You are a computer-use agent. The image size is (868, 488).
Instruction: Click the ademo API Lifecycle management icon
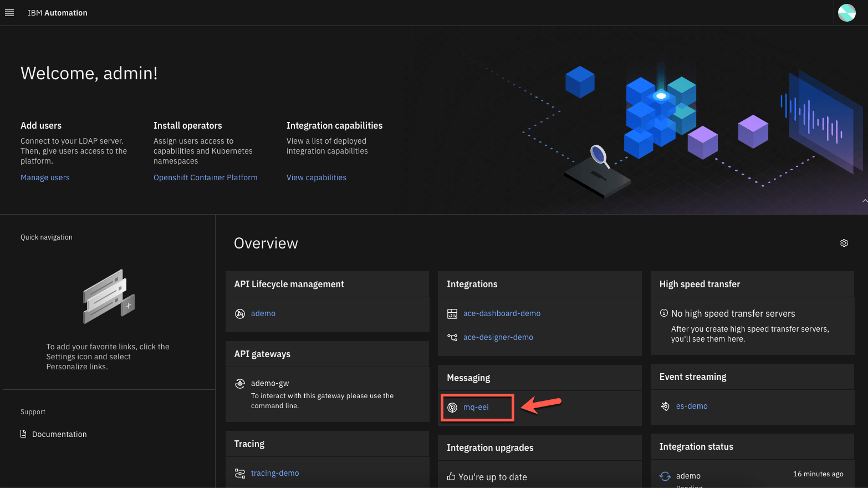[x=240, y=313]
